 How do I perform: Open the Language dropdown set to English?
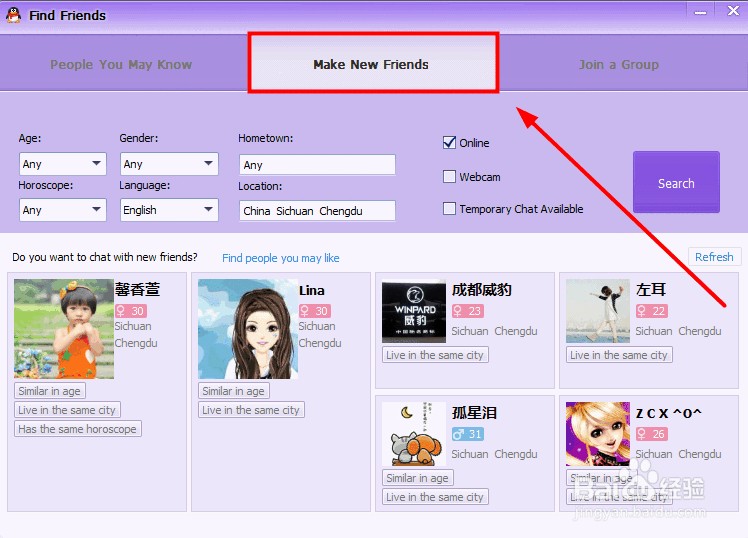click(169, 210)
